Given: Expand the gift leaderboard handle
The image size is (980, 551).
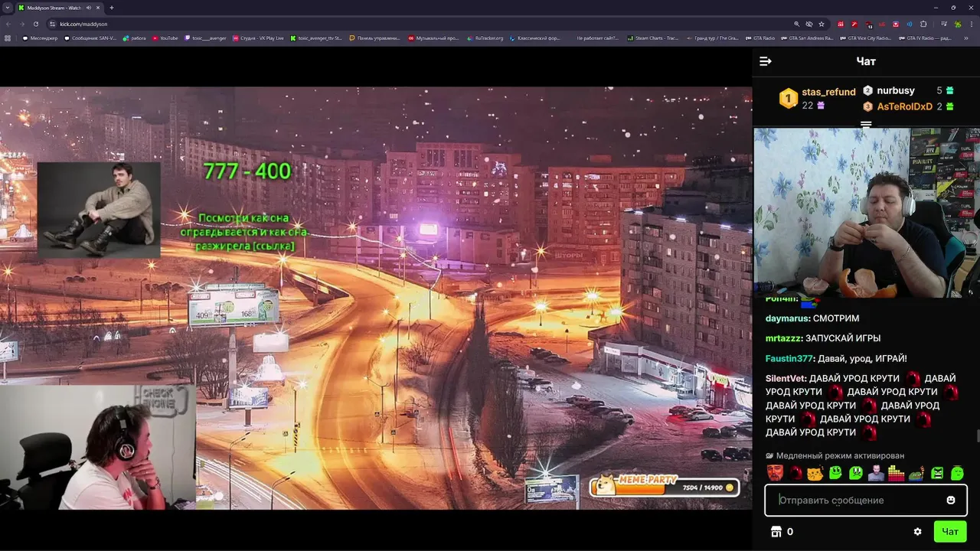Looking at the screenshot, I should coord(866,124).
